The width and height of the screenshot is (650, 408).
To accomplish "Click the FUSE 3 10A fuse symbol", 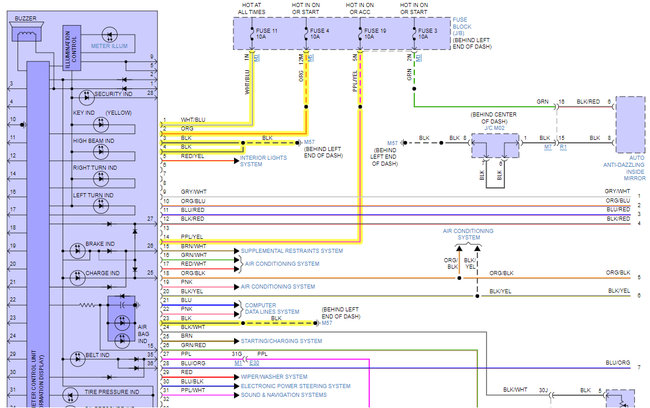I will click(x=414, y=34).
